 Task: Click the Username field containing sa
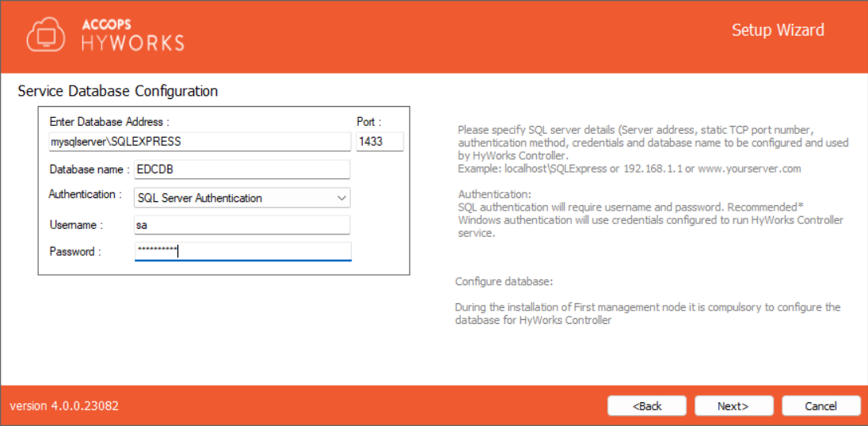pyautogui.click(x=242, y=226)
